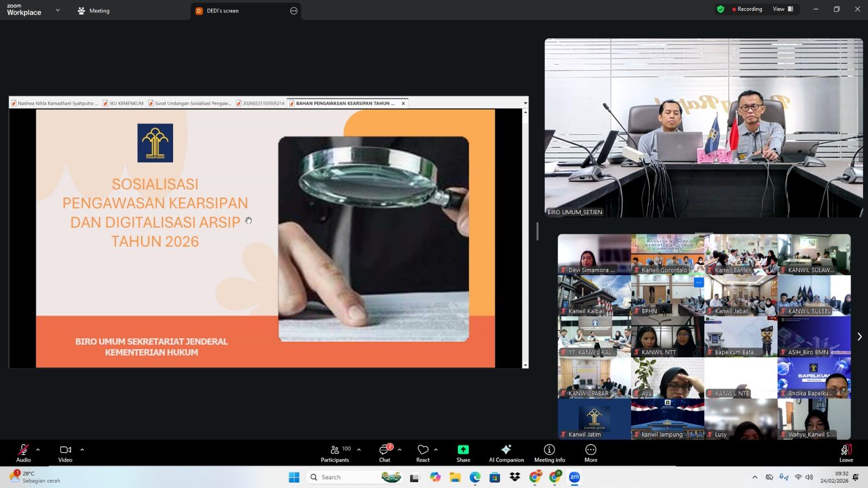868x488 pixels.
Task: Toggle the Video camera button
Action: pos(65,453)
